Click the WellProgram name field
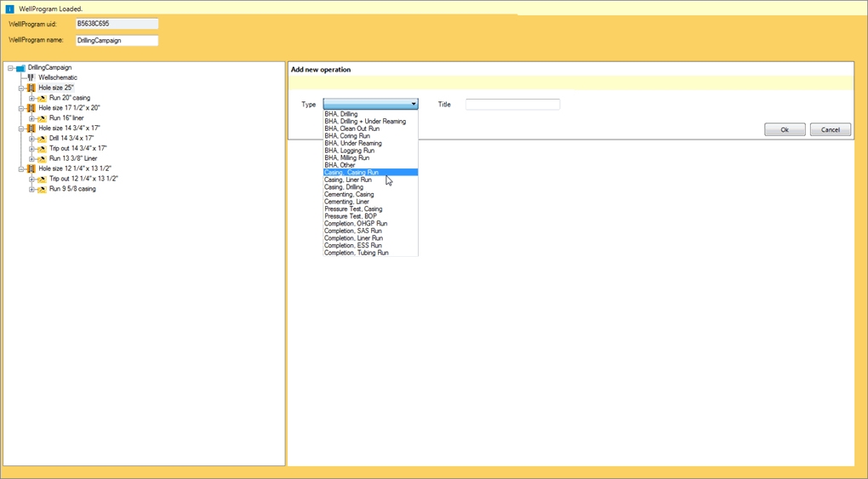The width and height of the screenshot is (868, 479). pyautogui.click(x=117, y=41)
